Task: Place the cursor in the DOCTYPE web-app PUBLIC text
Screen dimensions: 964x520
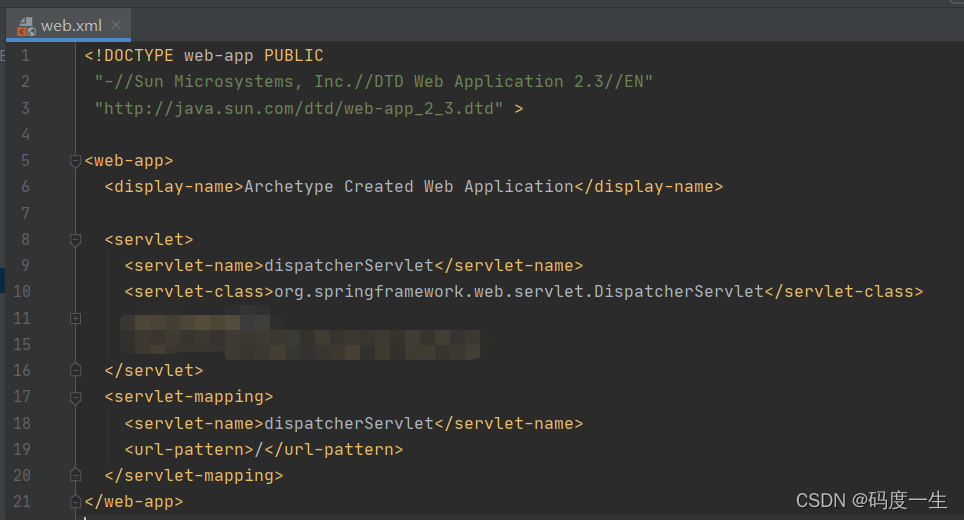Action: (204, 56)
